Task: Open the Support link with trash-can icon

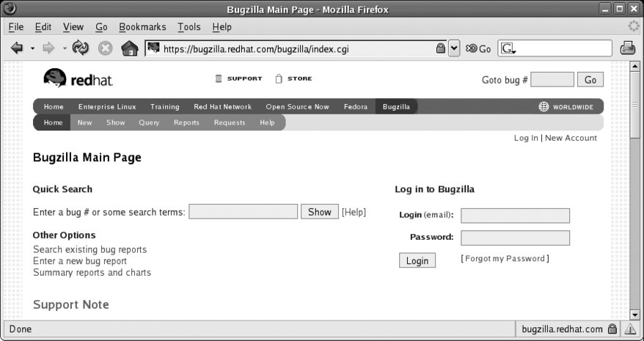Action: (238, 78)
